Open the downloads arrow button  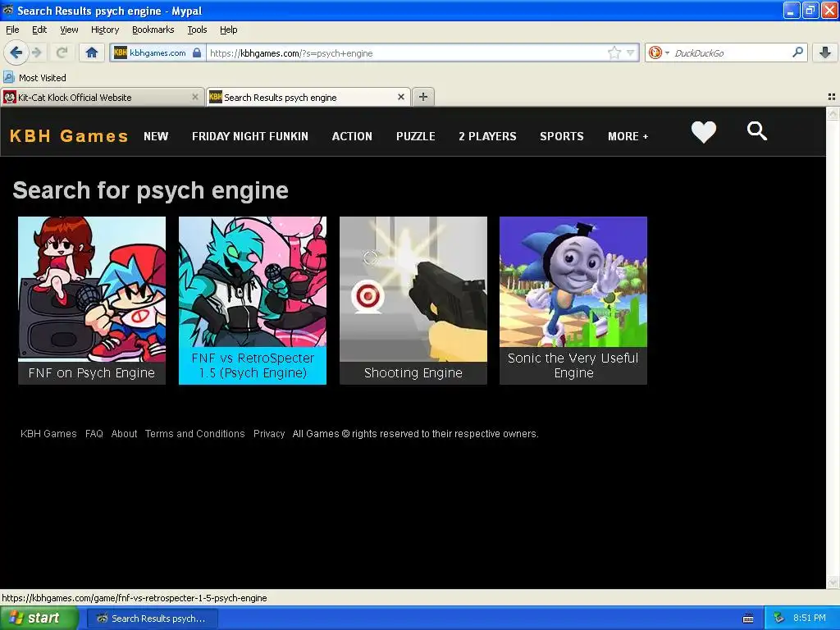tap(825, 52)
